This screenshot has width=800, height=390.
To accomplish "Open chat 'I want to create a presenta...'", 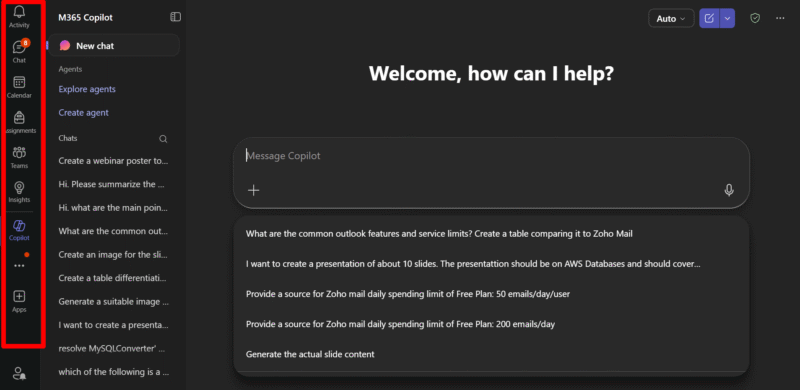I will [113, 325].
